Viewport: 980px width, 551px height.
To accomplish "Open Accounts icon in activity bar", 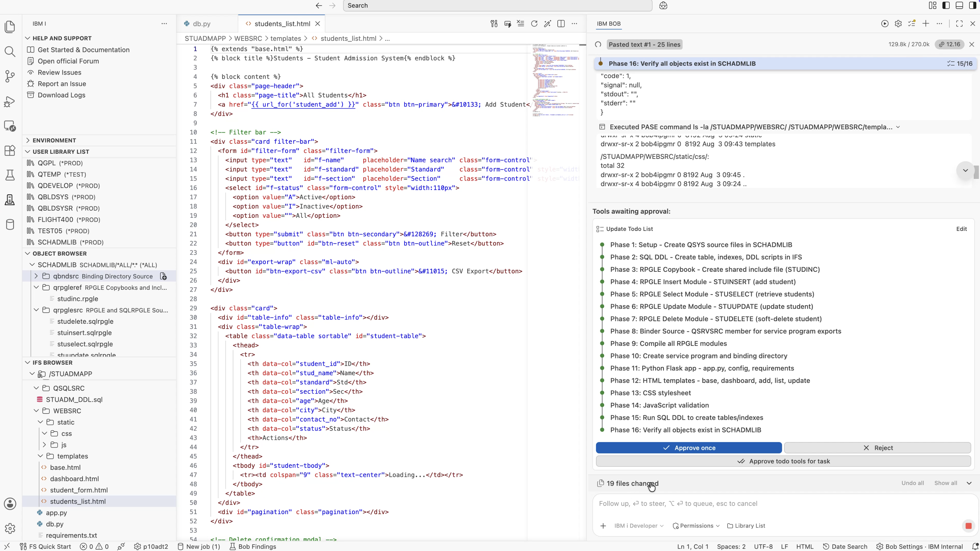I will coord(10,503).
